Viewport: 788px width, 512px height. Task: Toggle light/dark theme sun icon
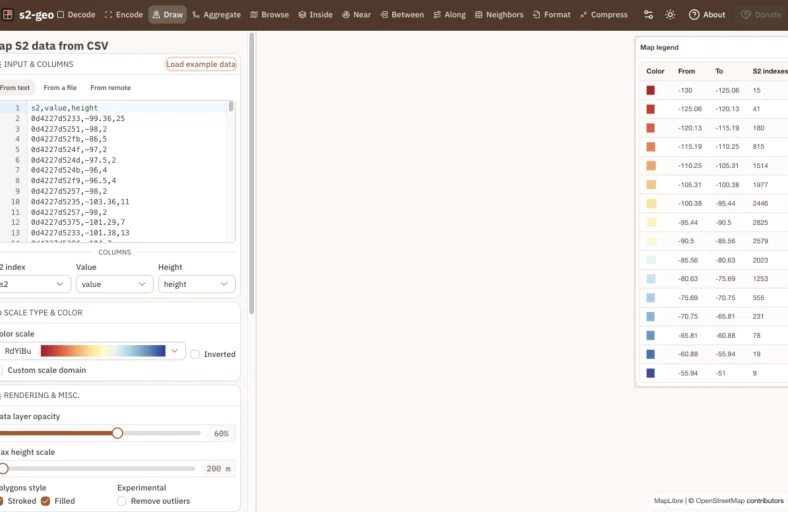point(670,15)
